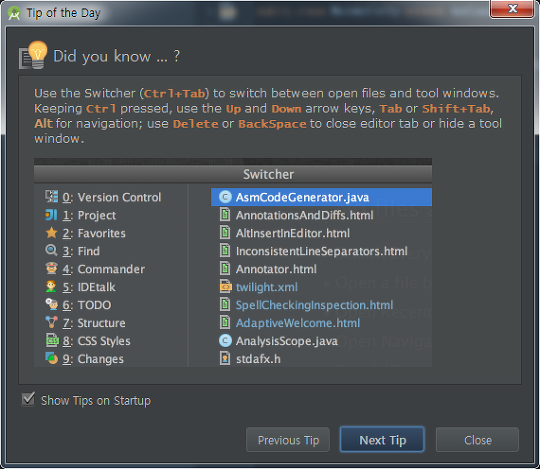Select '1: Project' entry

pos(89,215)
